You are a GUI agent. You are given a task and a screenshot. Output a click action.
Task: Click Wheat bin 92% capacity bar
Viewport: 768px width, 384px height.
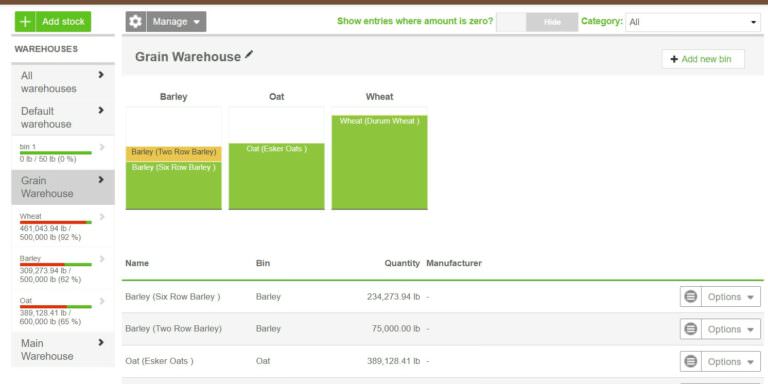point(56,222)
